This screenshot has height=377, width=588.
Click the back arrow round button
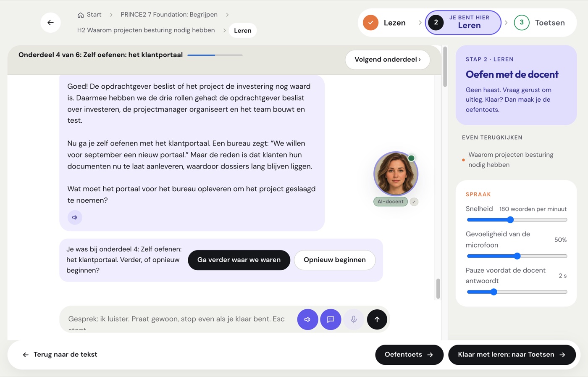pos(50,23)
